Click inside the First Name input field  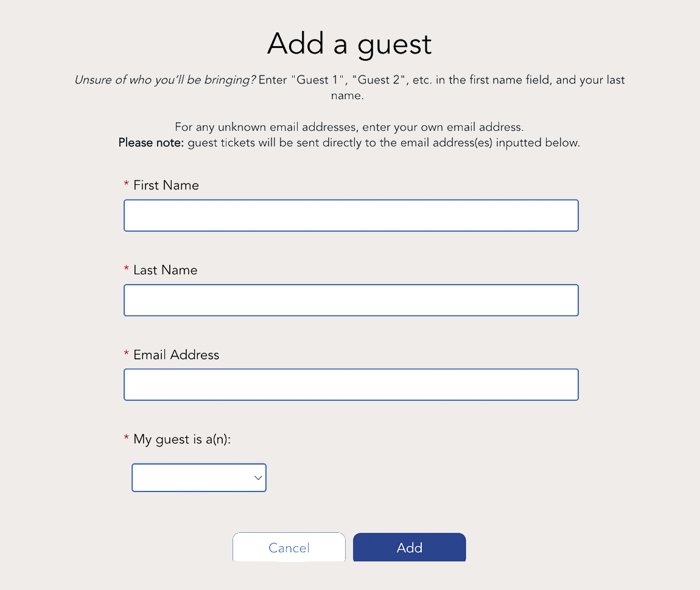351,215
